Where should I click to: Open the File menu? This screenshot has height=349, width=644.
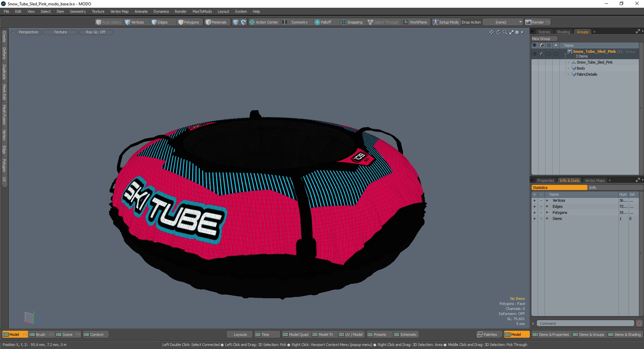click(x=6, y=11)
